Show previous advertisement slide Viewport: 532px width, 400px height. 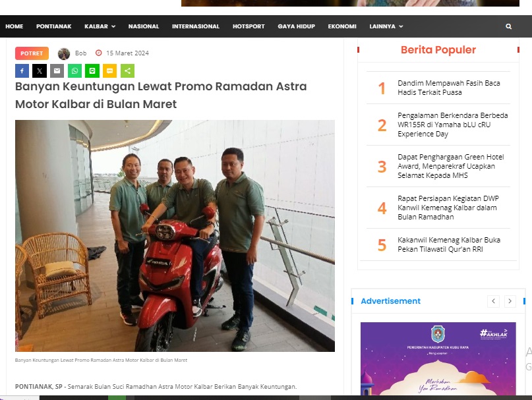[x=493, y=301]
